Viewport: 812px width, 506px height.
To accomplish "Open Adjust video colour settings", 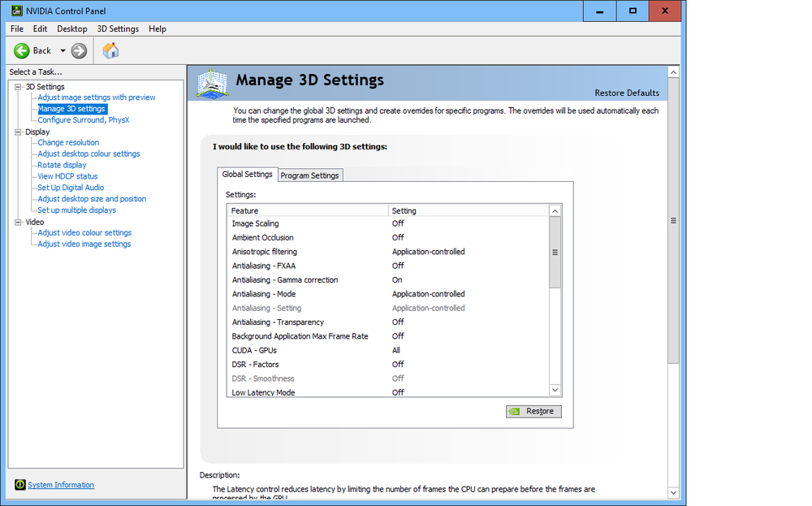I will (x=84, y=233).
